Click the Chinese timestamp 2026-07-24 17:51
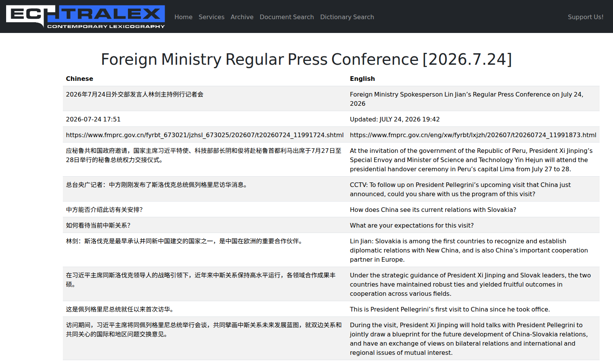613x364 pixels. tap(93, 119)
